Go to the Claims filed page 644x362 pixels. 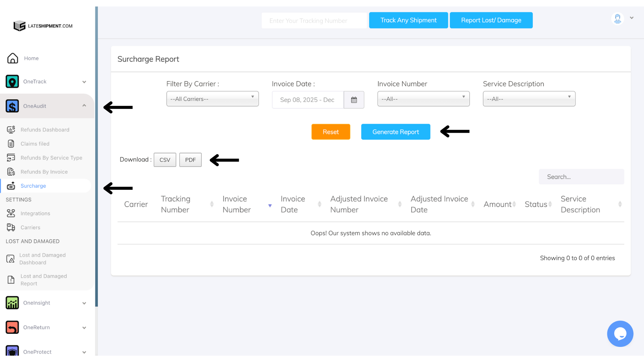pos(35,144)
